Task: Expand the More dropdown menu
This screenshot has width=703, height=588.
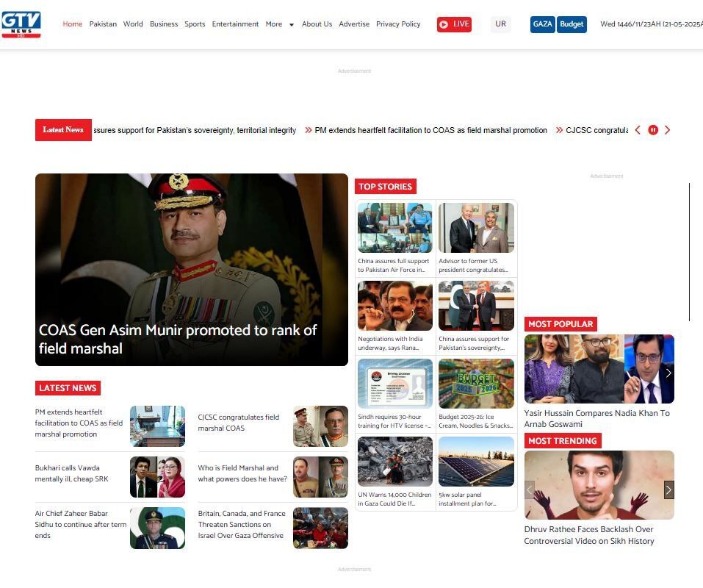Action: tap(279, 24)
